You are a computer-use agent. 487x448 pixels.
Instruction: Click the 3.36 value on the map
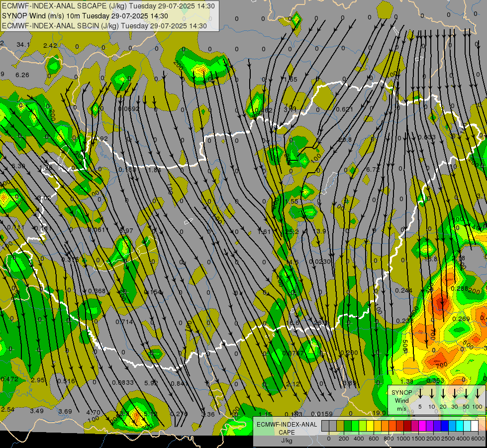[208, 414]
